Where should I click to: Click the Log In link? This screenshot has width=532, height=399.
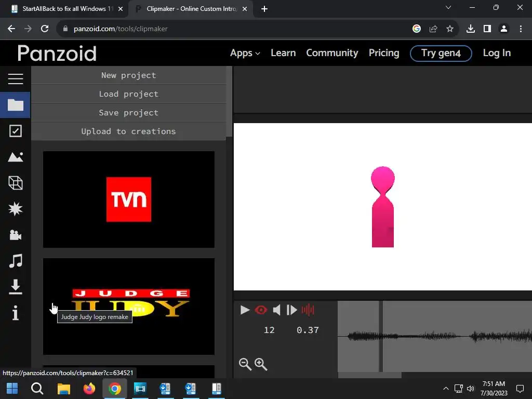pyautogui.click(x=497, y=53)
